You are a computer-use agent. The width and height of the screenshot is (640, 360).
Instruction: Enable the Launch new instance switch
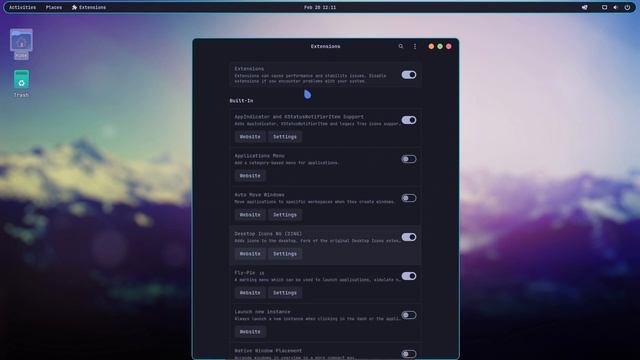[x=409, y=315]
